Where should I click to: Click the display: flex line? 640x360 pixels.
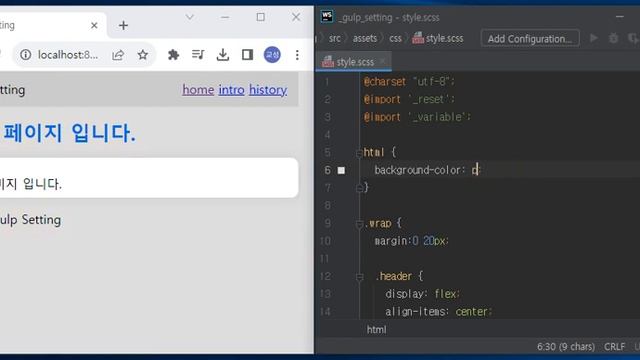pyautogui.click(x=422, y=294)
